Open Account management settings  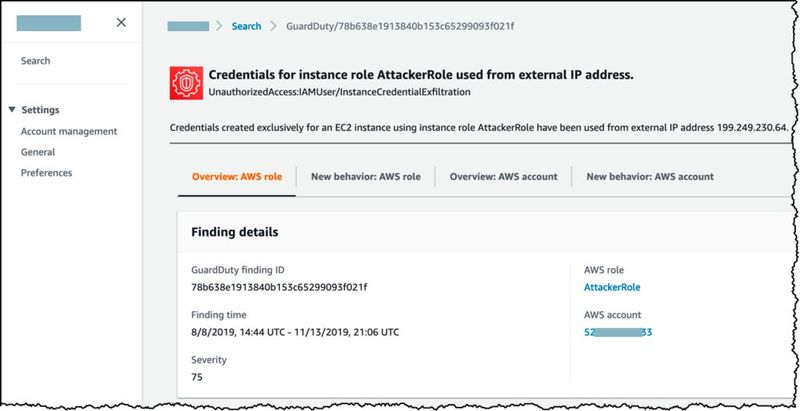coord(69,132)
